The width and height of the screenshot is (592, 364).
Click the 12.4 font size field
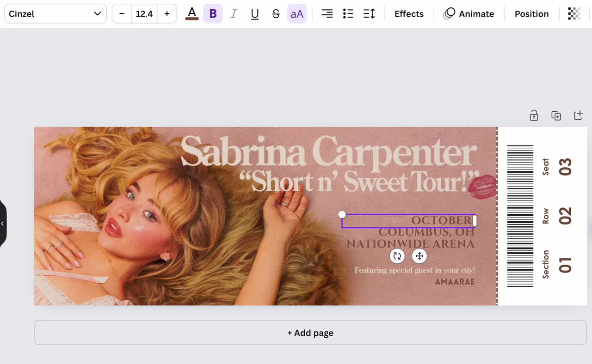[x=144, y=14]
